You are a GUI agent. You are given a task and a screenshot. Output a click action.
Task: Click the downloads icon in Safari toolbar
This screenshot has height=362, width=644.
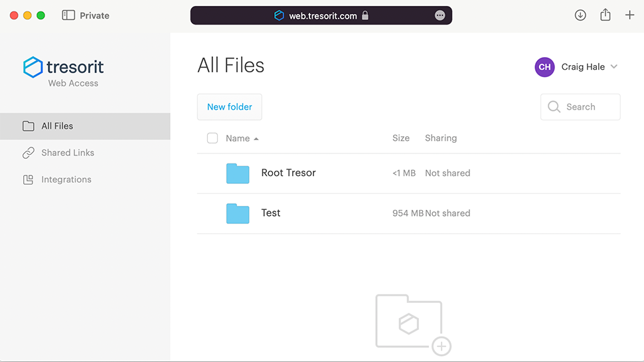coord(580,15)
